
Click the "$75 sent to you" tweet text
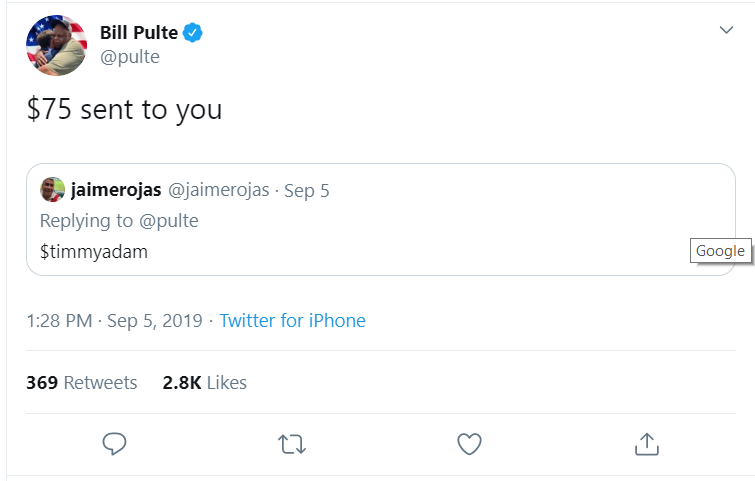point(124,110)
